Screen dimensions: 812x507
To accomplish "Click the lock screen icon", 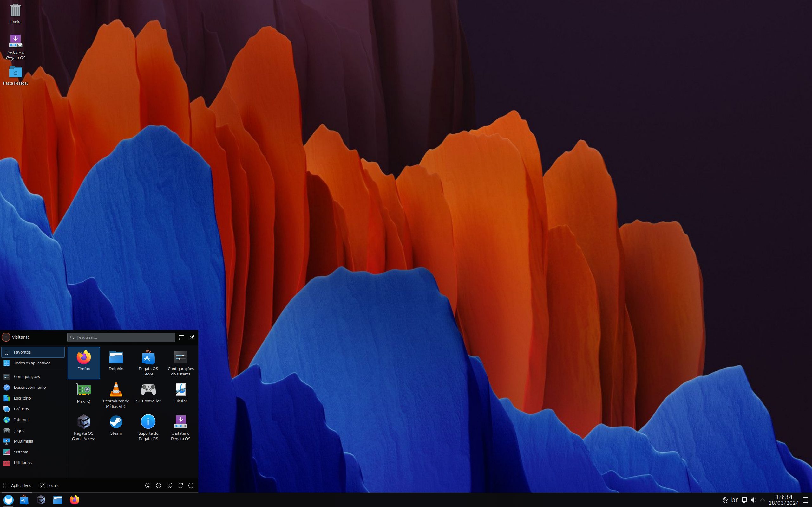I will [147, 485].
